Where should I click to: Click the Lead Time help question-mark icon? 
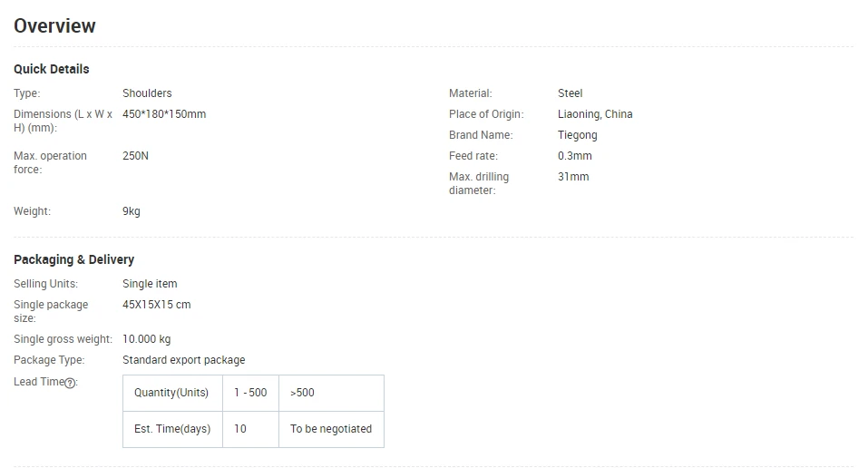[x=70, y=383]
